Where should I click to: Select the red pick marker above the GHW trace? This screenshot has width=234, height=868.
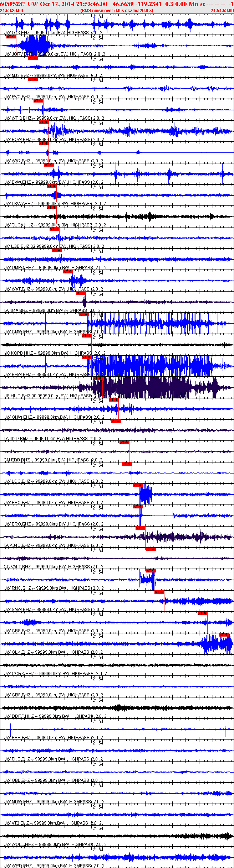pos(114,400)
